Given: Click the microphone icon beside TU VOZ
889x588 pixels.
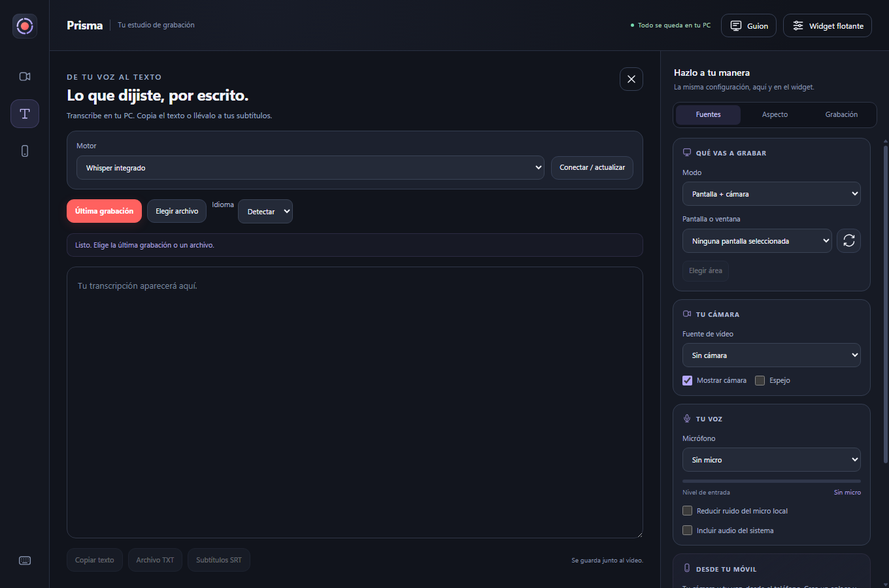Looking at the screenshot, I should 687,418.
